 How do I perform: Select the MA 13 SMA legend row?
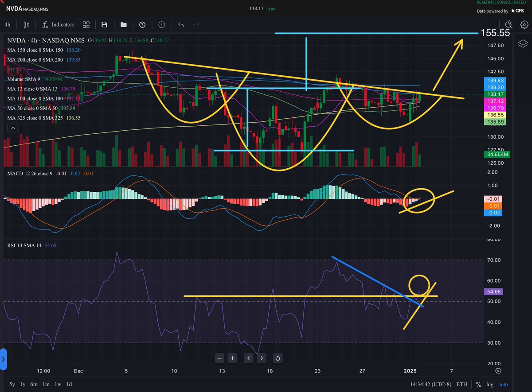click(41, 89)
